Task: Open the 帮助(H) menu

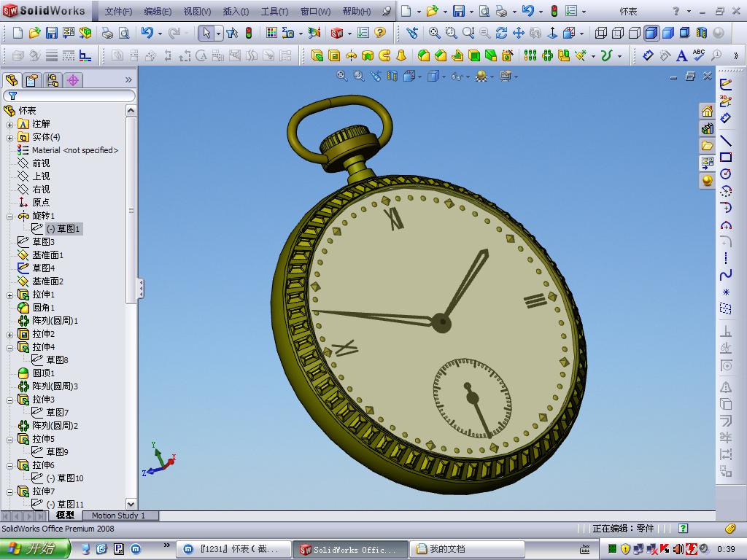Action: click(356, 12)
